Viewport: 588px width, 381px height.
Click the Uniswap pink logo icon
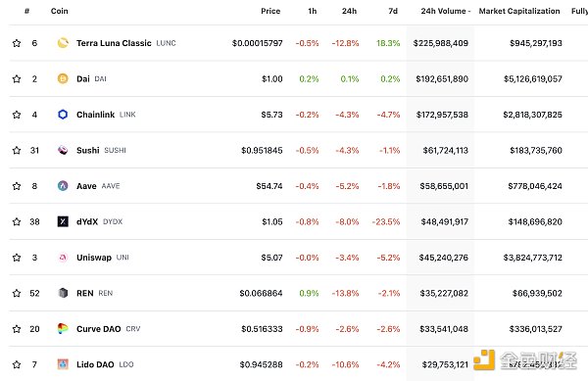pyautogui.click(x=63, y=258)
